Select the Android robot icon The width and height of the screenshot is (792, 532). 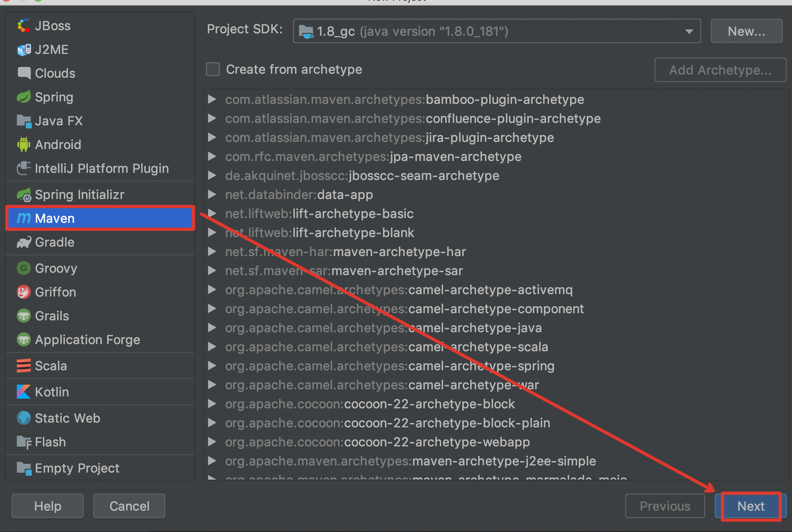click(23, 145)
